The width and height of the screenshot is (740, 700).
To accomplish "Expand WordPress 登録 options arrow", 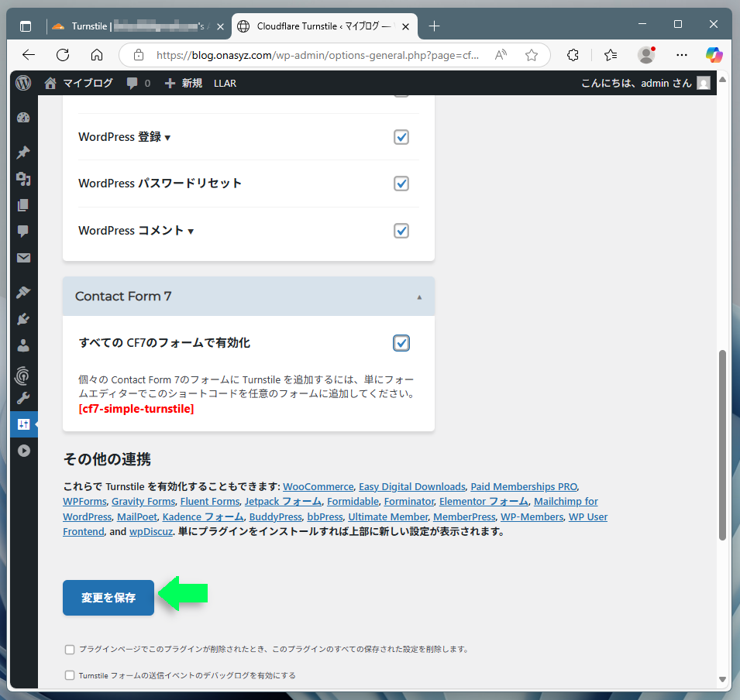I will 167,138.
